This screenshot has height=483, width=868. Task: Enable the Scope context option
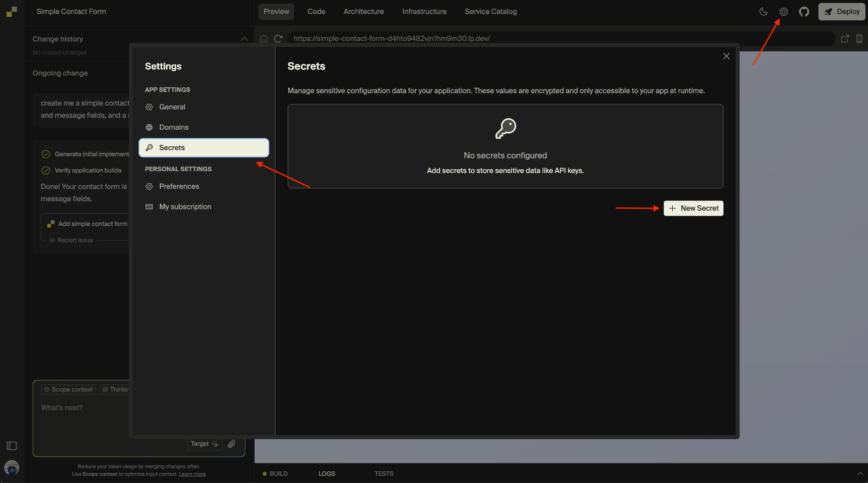point(68,389)
